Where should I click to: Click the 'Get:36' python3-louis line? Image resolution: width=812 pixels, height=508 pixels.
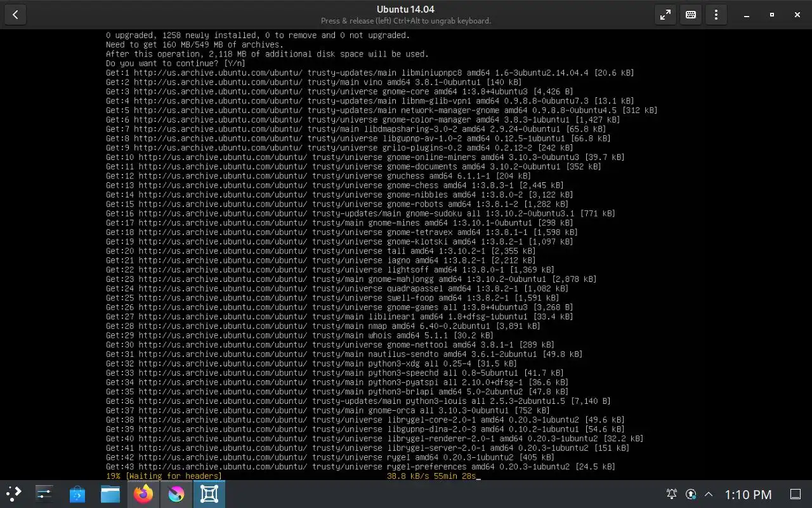358,401
